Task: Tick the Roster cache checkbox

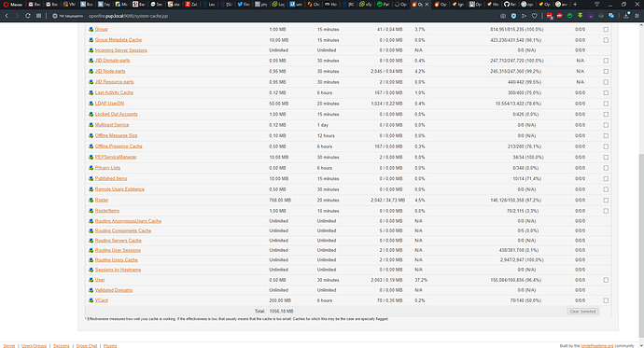Action: pyautogui.click(x=606, y=201)
